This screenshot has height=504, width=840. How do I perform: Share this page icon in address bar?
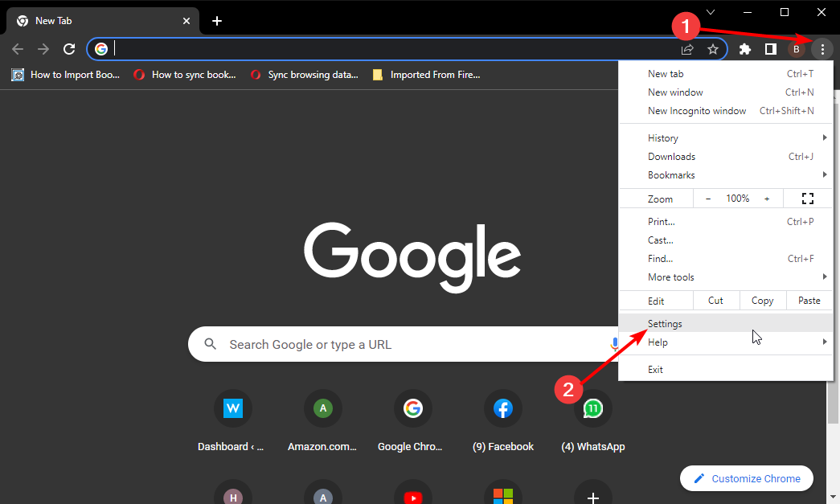pyautogui.click(x=687, y=49)
